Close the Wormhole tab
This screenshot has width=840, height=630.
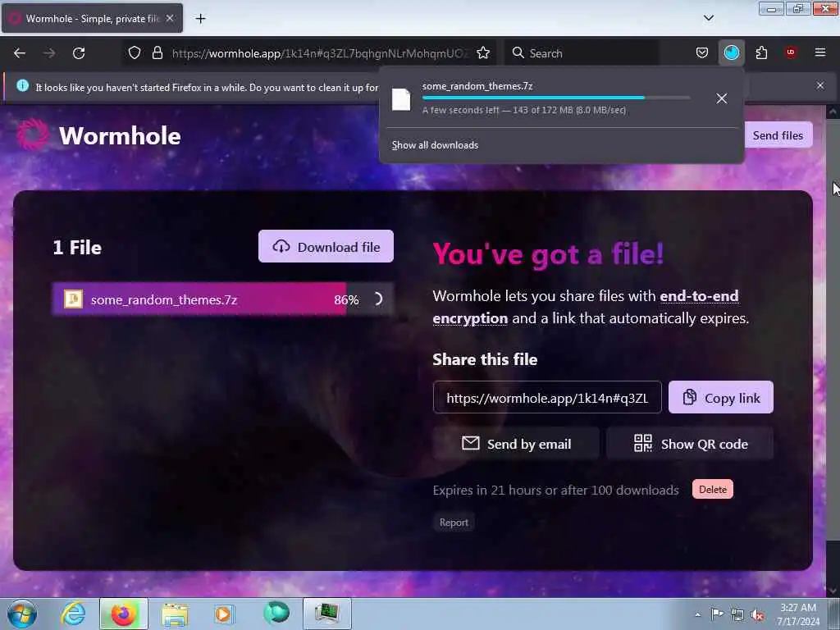170,18
